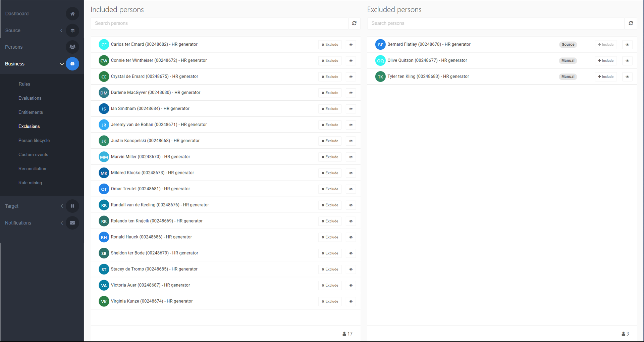Image resolution: width=644 pixels, height=342 pixels.
Task: Include Tyler ten Kling again
Action: coord(605,77)
